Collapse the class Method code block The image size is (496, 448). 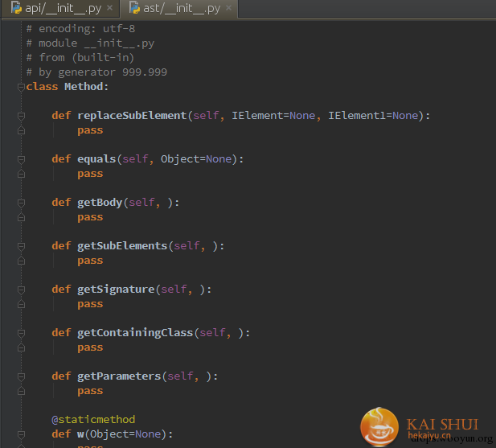click(x=21, y=87)
